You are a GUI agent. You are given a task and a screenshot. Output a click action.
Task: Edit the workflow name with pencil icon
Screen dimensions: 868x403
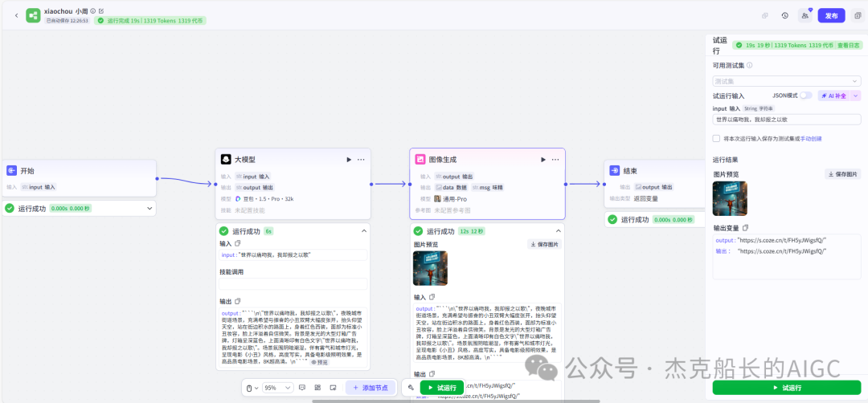[x=100, y=11]
